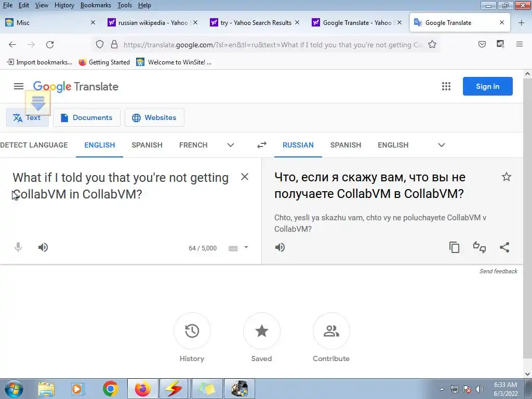Close the Misc tab
This screenshot has height=399, width=532.
pyautogui.click(x=92, y=22)
